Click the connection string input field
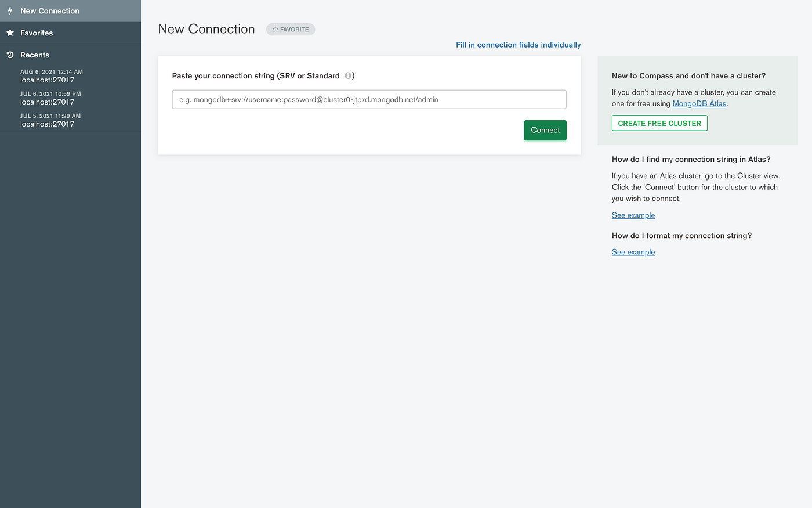The image size is (812, 508). [369, 99]
